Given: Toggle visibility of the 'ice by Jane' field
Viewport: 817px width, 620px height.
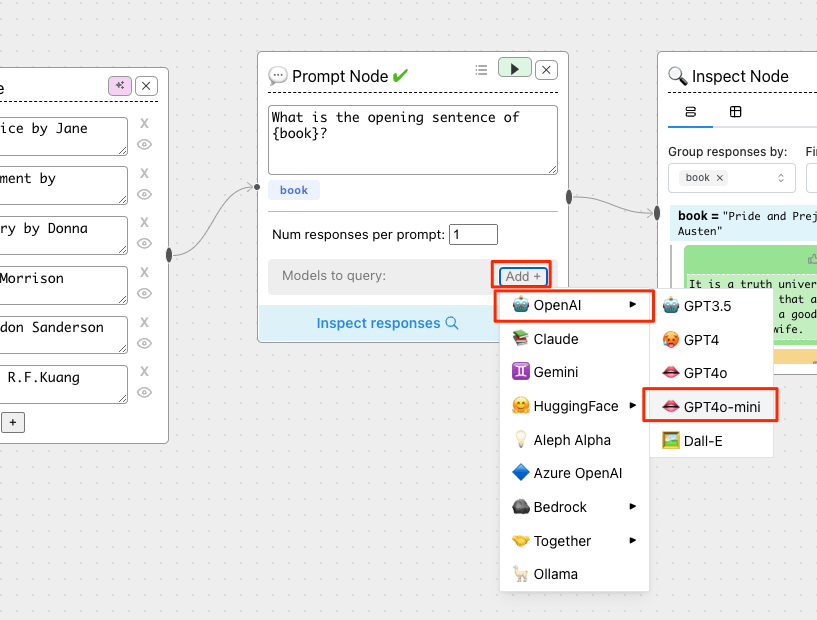Looking at the screenshot, I should tap(144, 144).
